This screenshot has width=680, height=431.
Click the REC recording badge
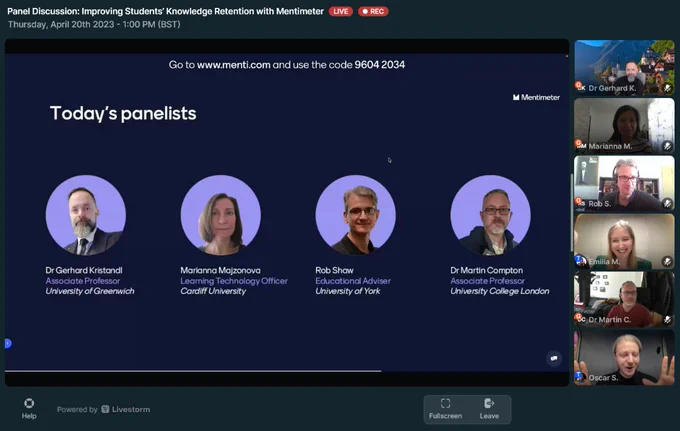pyautogui.click(x=373, y=11)
